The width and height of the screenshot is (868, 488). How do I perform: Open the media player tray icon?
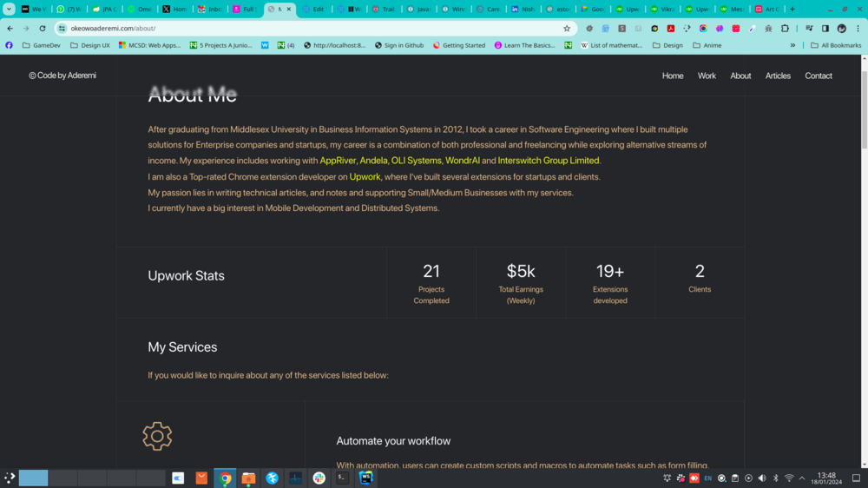pyautogui.click(x=748, y=478)
